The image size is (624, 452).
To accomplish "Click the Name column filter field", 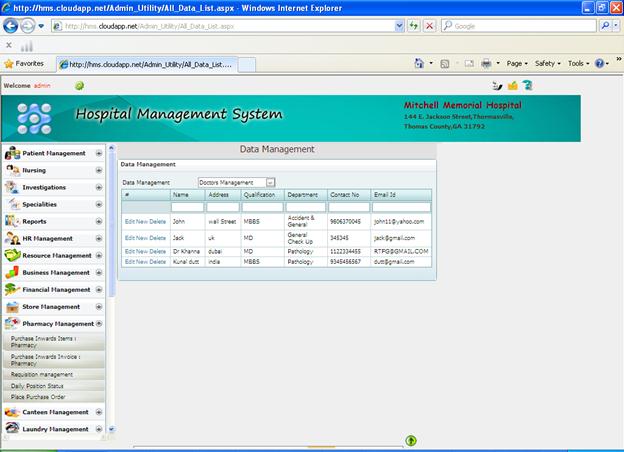I will 186,207.
